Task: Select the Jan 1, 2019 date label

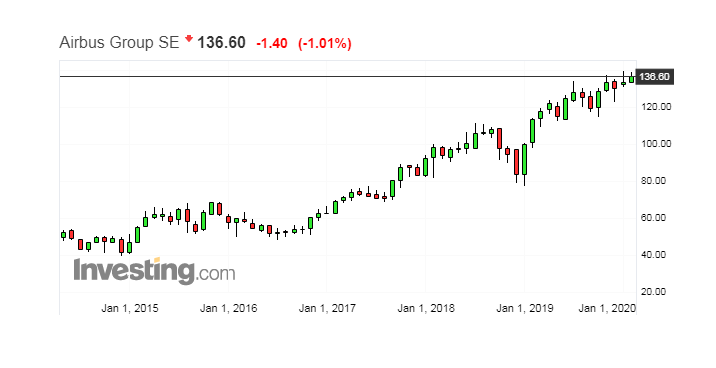Action: coord(525,308)
